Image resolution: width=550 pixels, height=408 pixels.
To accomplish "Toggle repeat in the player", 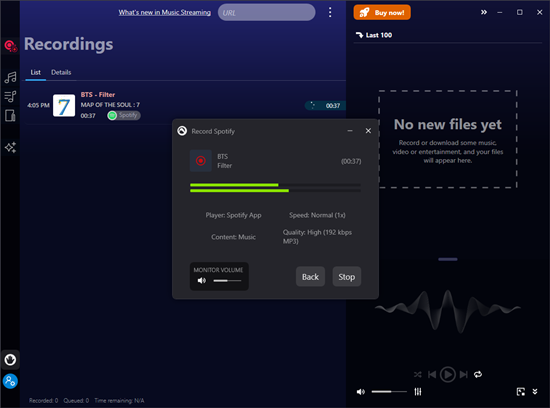I will click(478, 375).
